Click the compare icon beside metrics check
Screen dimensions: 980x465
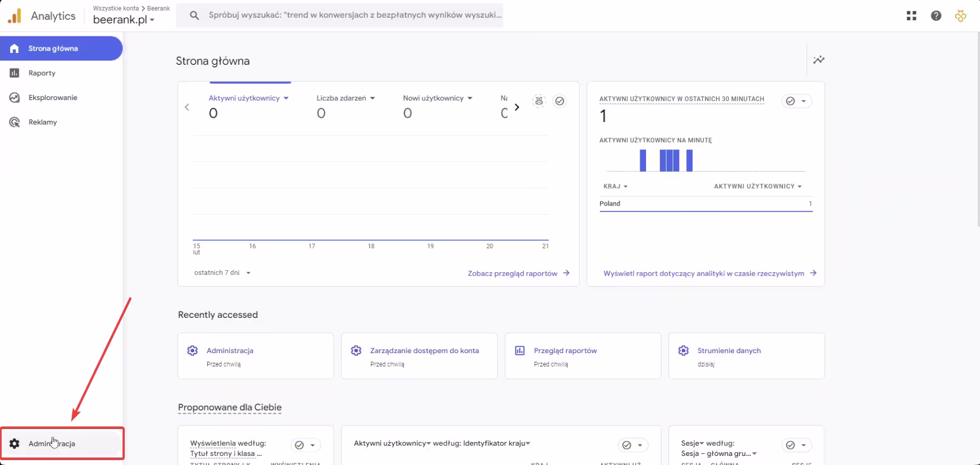point(539,101)
